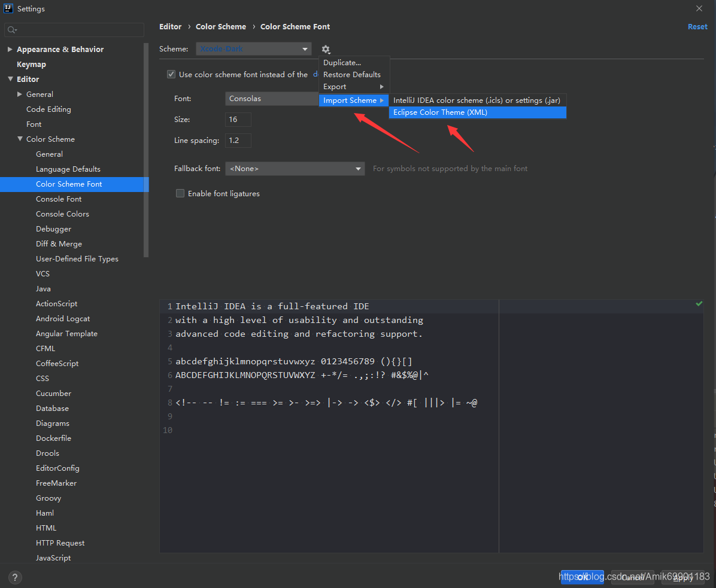The height and width of the screenshot is (588, 716).
Task: Click the Editor breadcrumb
Action: point(171,27)
